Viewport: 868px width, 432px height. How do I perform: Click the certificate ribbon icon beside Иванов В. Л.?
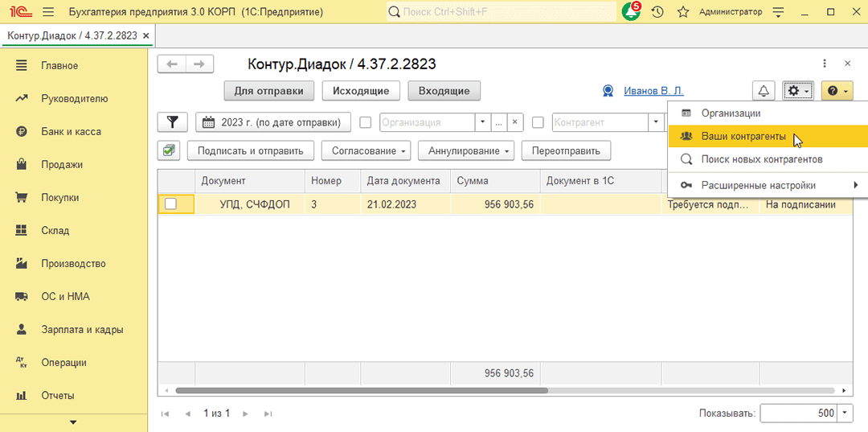[608, 91]
